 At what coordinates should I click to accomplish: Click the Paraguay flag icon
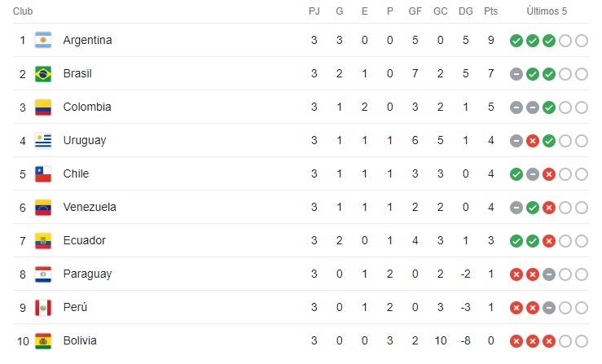coord(43,274)
